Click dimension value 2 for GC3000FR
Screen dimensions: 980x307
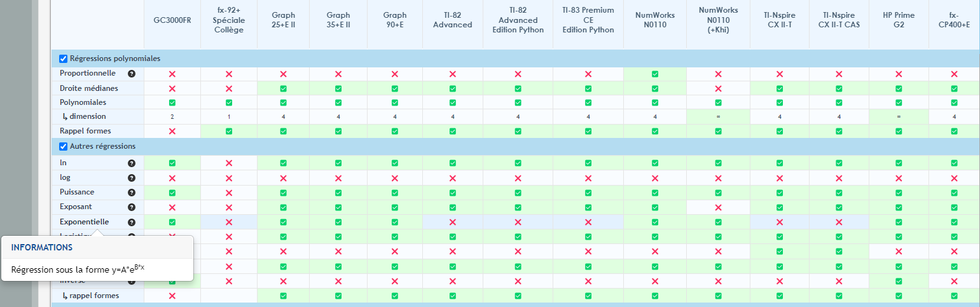click(172, 117)
